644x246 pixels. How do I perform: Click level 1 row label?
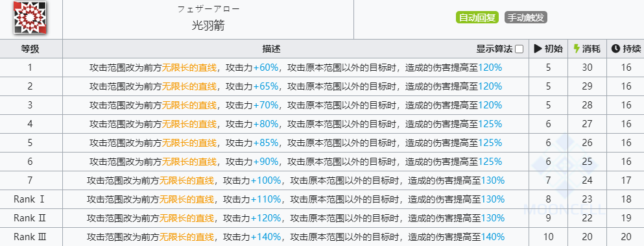[x=30, y=68]
